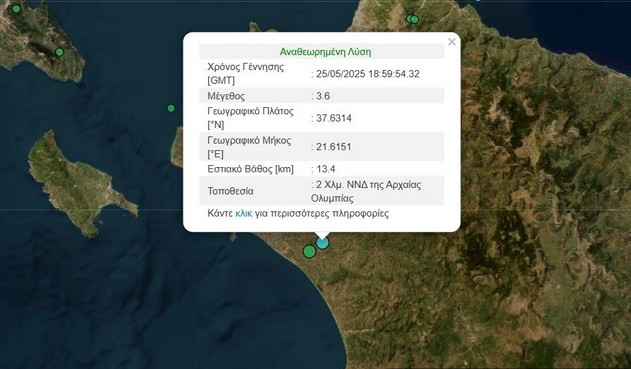
Task: Open the 'κλικ' link for more information
Action: coord(243,213)
